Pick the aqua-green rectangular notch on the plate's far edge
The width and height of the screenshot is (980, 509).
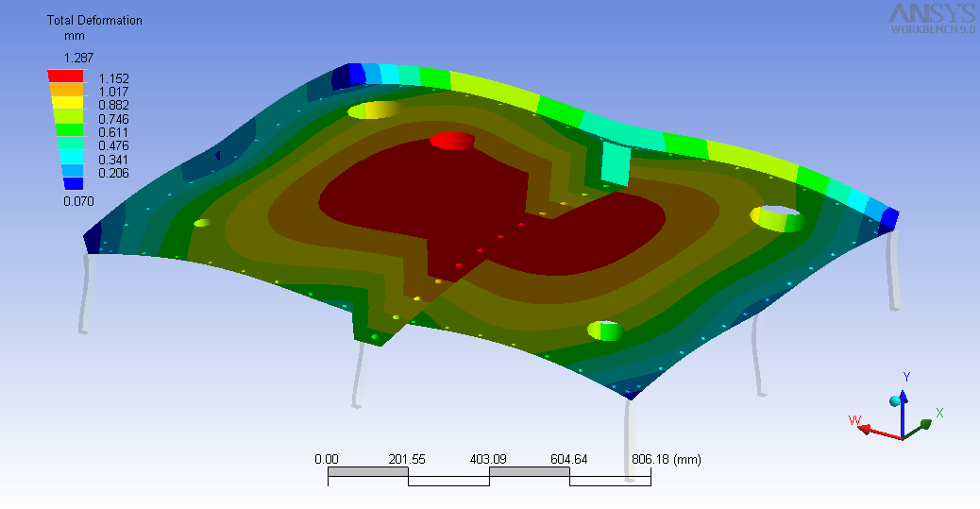(617, 165)
